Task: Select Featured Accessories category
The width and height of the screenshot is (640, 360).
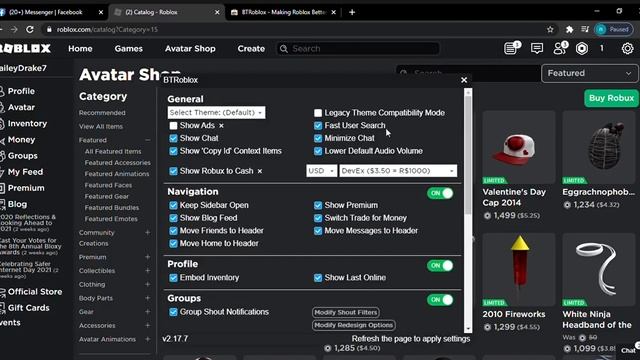Action: (118, 162)
